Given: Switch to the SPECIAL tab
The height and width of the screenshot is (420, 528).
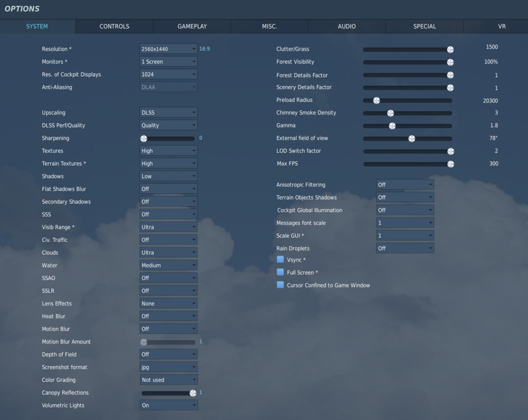Looking at the screenshot, I should click(x=425, y=26).
